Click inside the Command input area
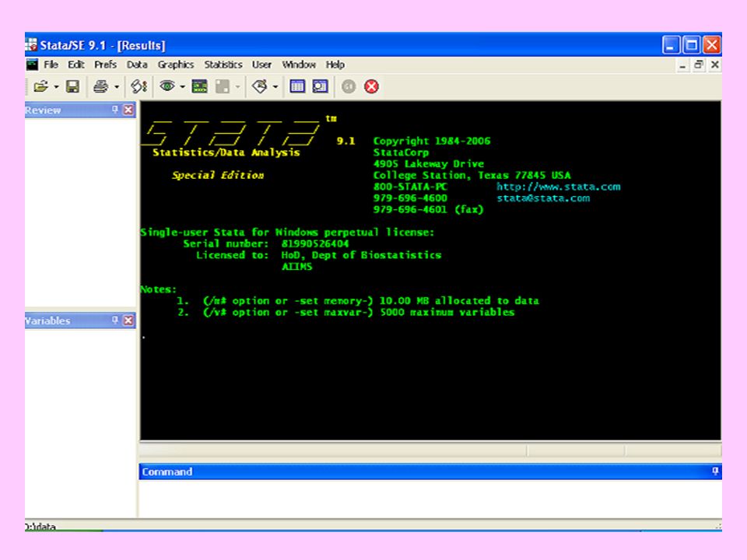747x560 pixels. point(430,498)
